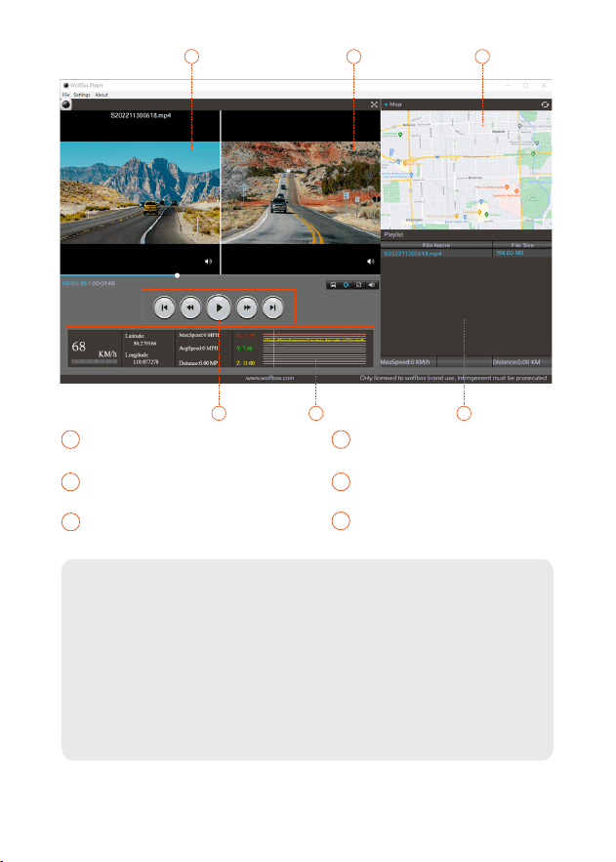This screenshot has width=616, height=862.
Task: Click the volume speaker icon in the small toolbar
Action: [372, 285]
